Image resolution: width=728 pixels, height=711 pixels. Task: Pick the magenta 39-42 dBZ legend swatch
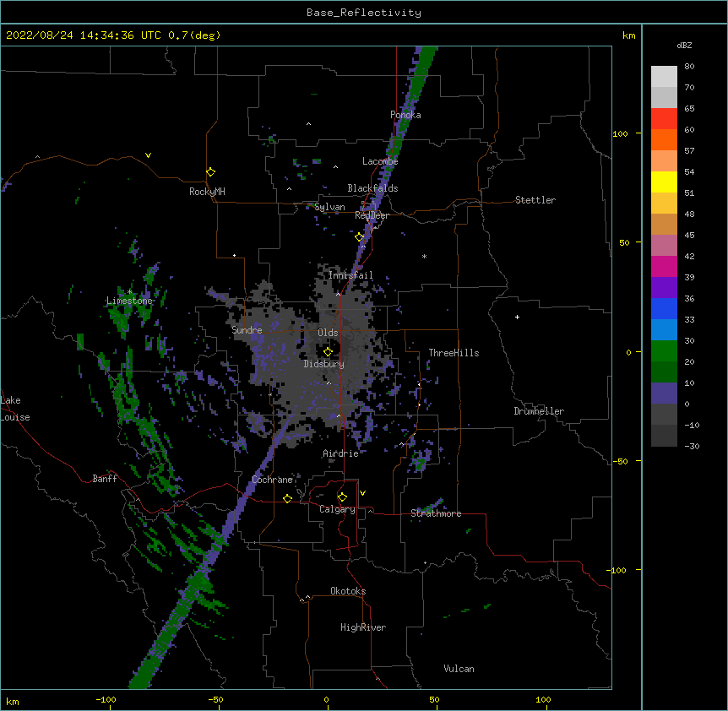click(664, 266)
